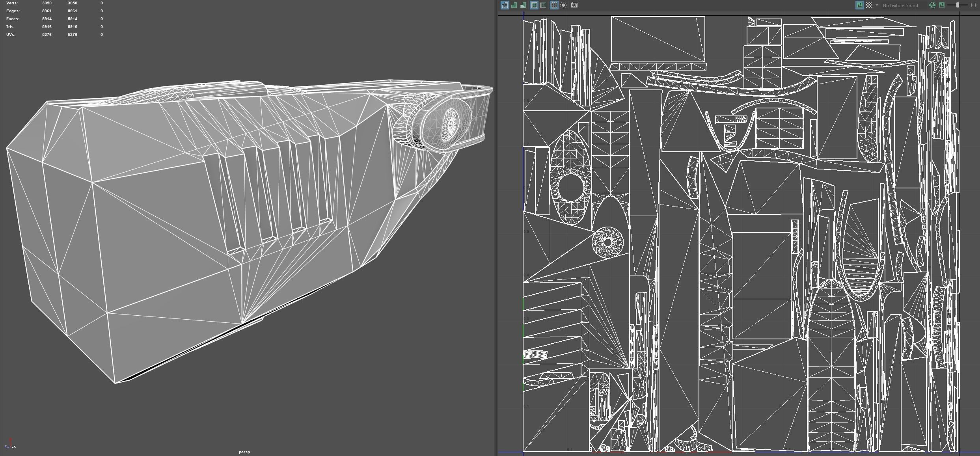Toggle the texture borders display icon
Viewport: 980px width, 456px height.
click(534, 5)
